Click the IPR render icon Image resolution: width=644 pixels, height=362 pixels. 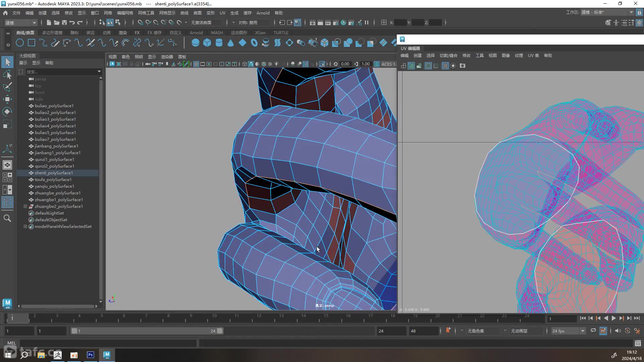click(x=328, y=22)
